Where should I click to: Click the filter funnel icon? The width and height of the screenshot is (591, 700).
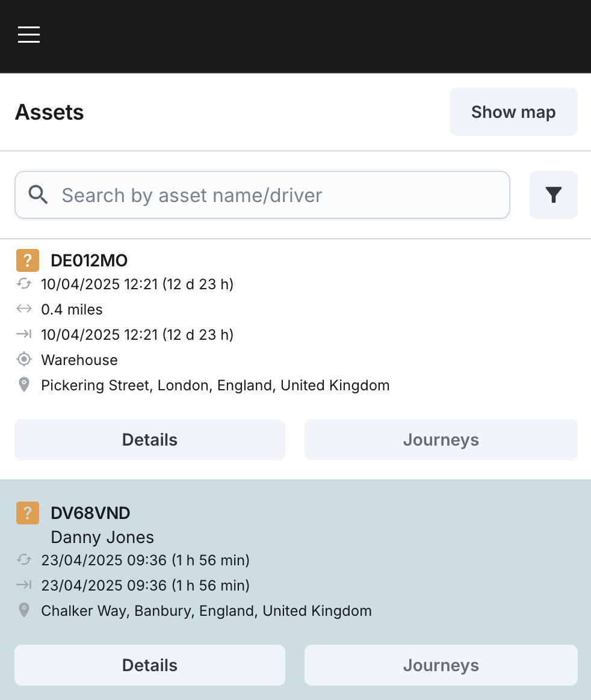[553, 195]
